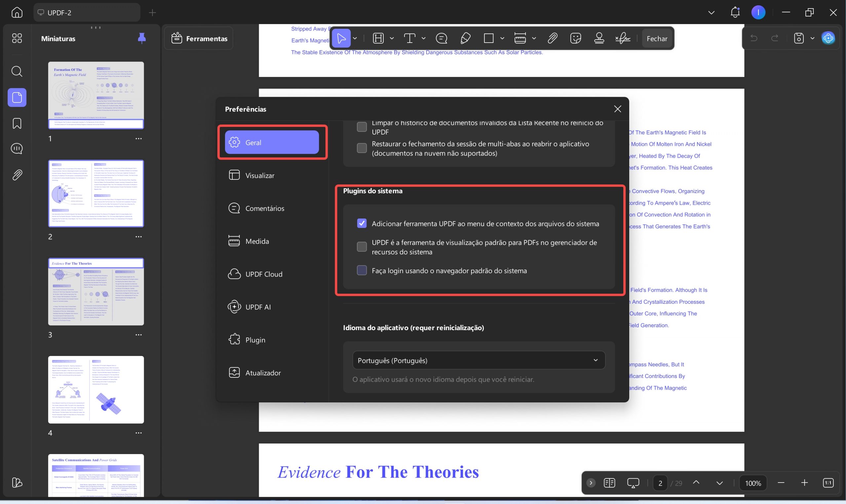Select page 4 thumbnail
846x504 pixels.
coord(96,390)
